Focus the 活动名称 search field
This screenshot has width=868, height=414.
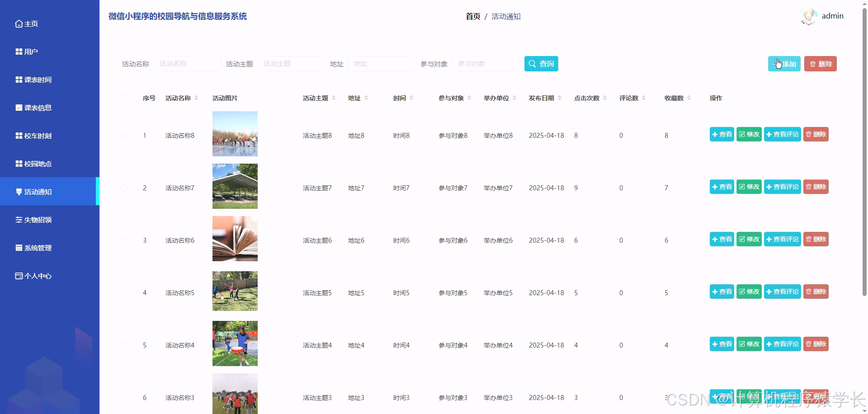pos(188,64)
